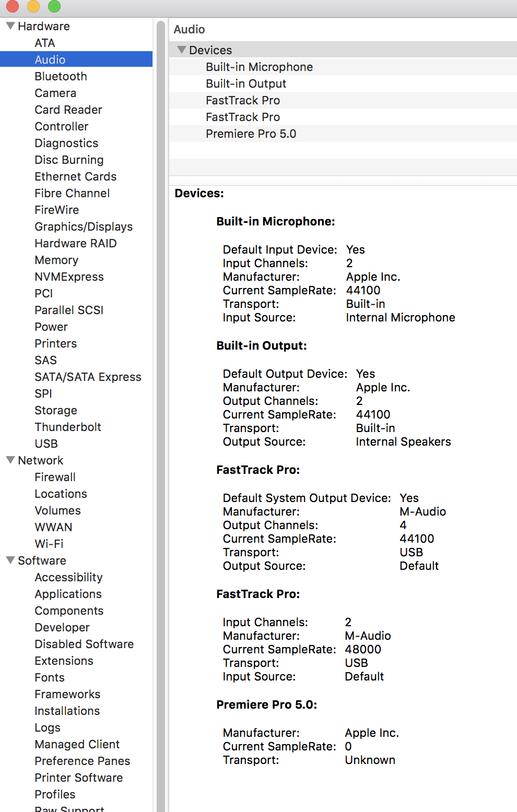Select Memory in the sidebar

click(56, 260)
